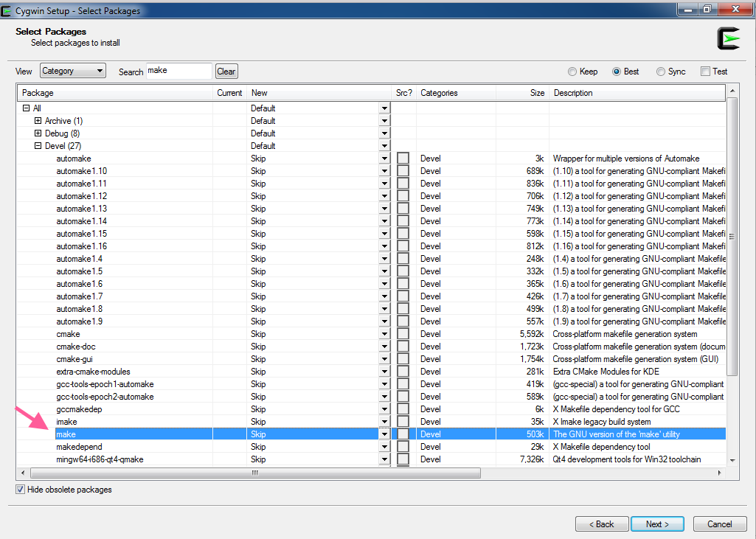Screen dimensions: 756x539
Task: Click the horizontal scrollbar thumb
Action: (255, 473)
